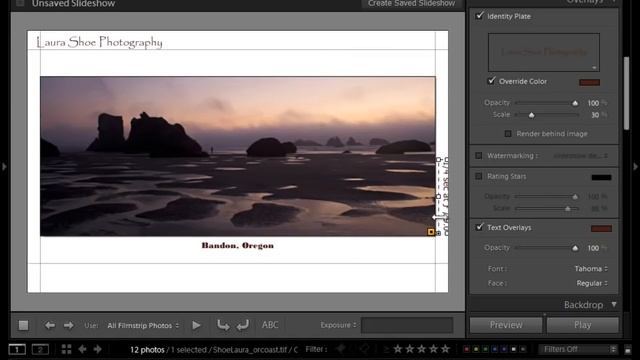The image size is (640, 360).
Task: Open Identity Plate preview dropdown arrow
Action: pos(595,68)
